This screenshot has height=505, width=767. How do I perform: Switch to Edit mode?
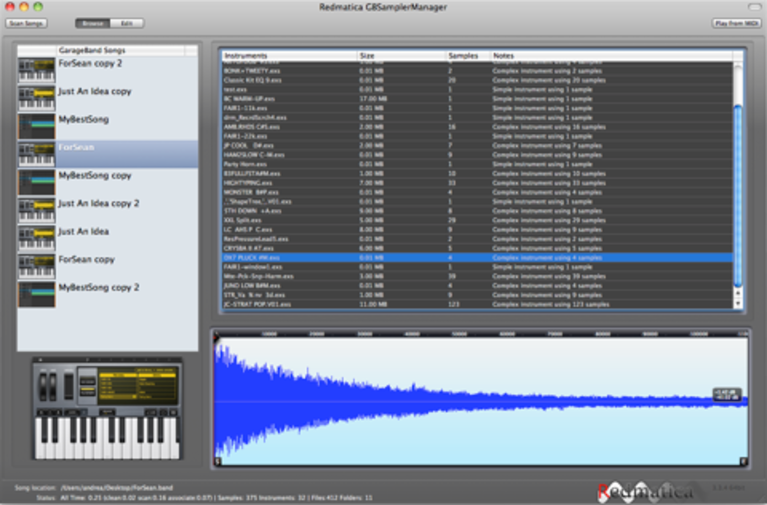pyautogui.click(x=127, y=23)
